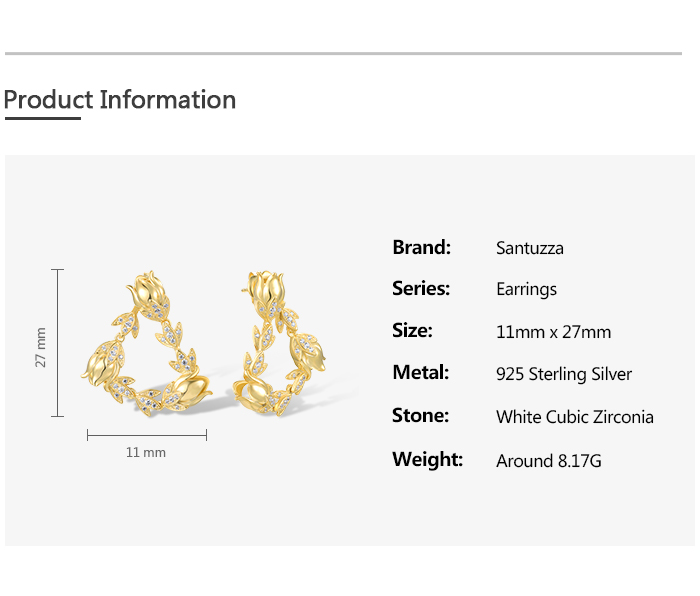Select the 11mm x 27mm size value

[x=553, y=332]
